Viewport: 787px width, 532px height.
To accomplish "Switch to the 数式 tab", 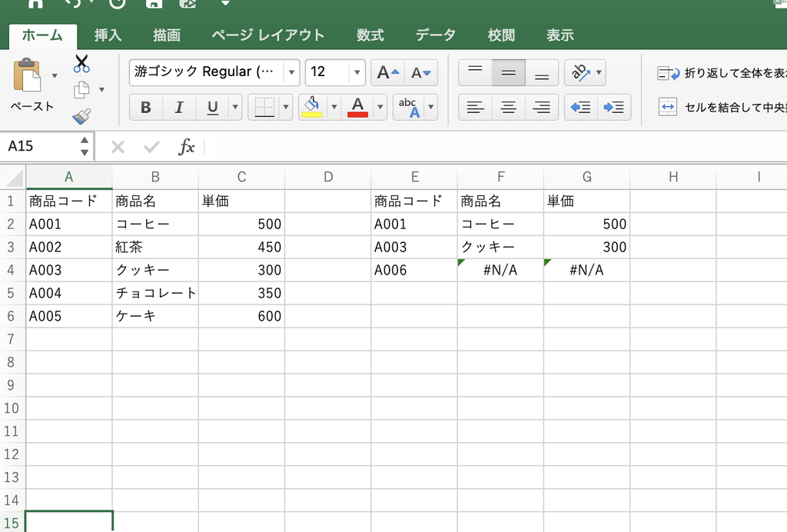I will click(370, 35).
